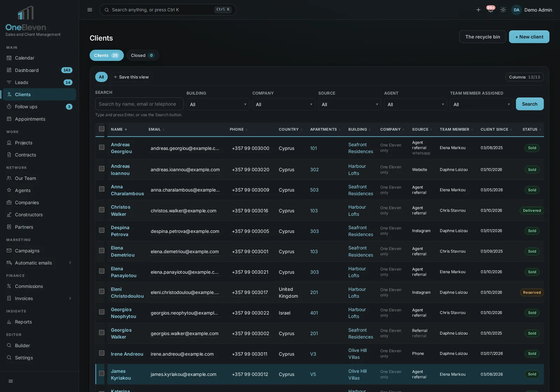Open the Company filter dropdown
The height and width of the screenshot is (392, 560).
point(283,104)
